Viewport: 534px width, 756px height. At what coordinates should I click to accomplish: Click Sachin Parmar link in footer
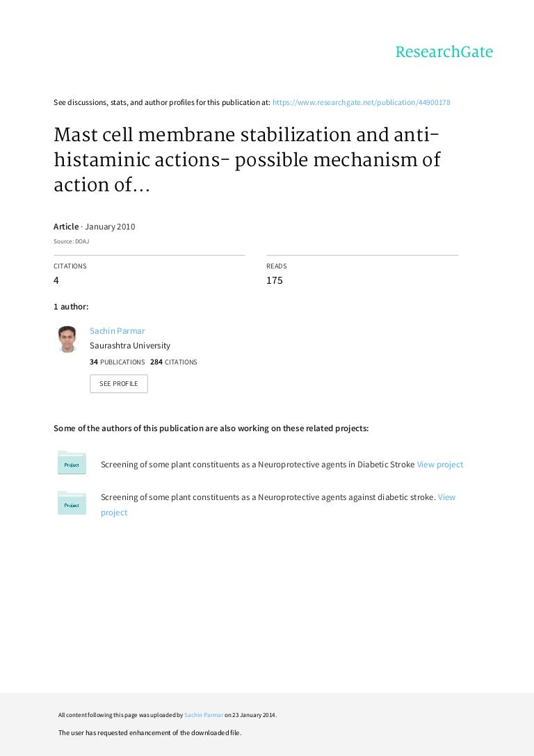click(204, 715)
